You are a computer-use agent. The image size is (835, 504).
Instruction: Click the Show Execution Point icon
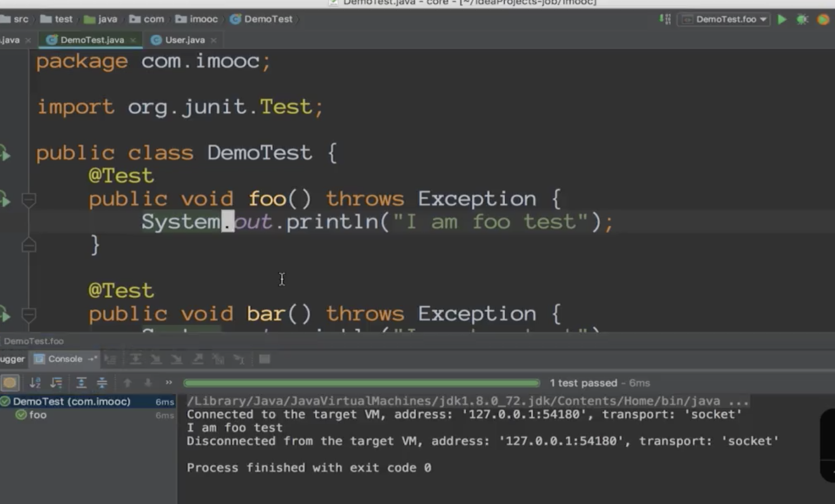(111, 359)
